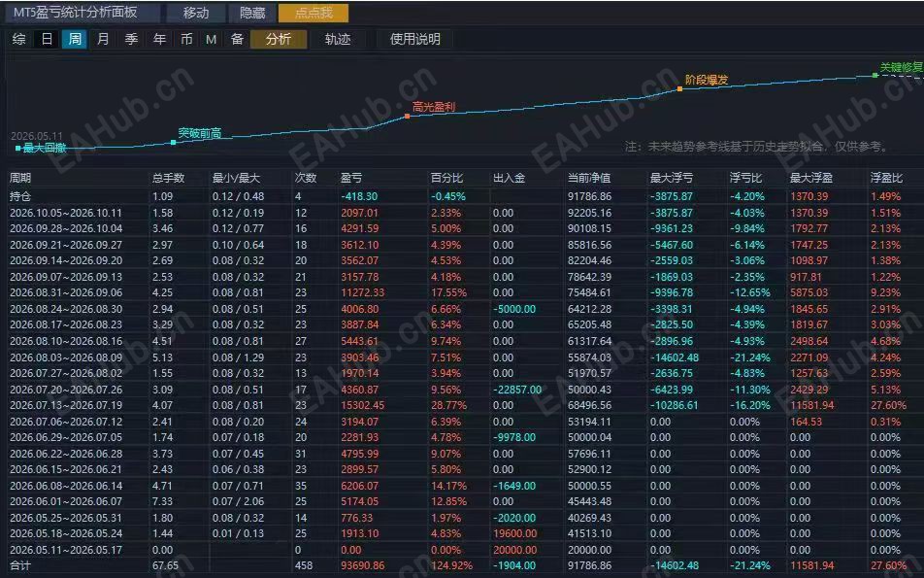Switch to the 月 monthly tab

[103, 39]
